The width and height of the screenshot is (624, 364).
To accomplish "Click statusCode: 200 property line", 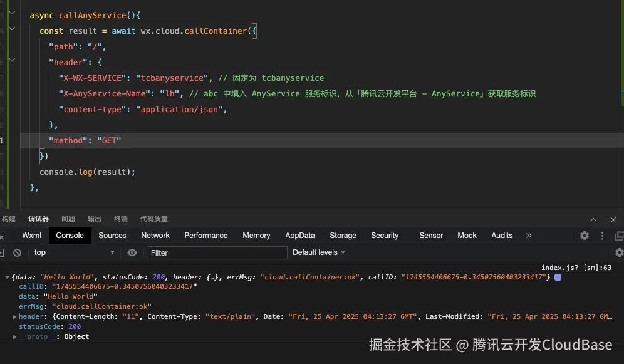I will point(49,326).
